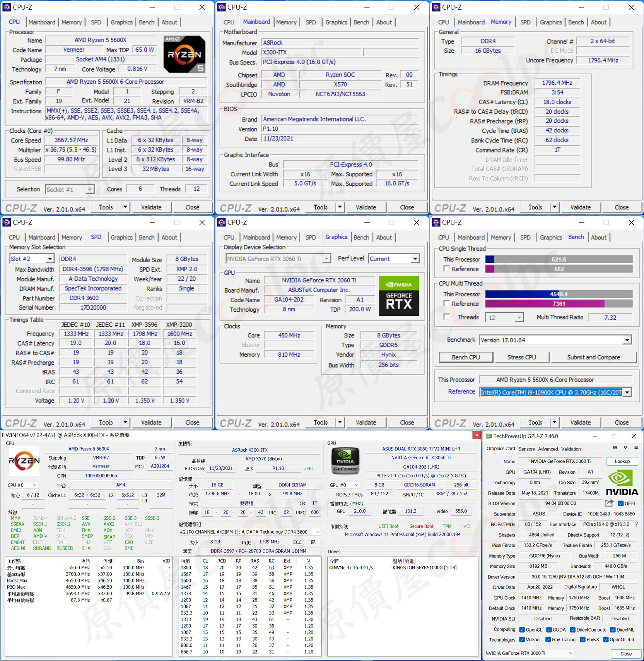Click GeForce RTX logo in CPU-Z Graphics tab

[399, 296]
